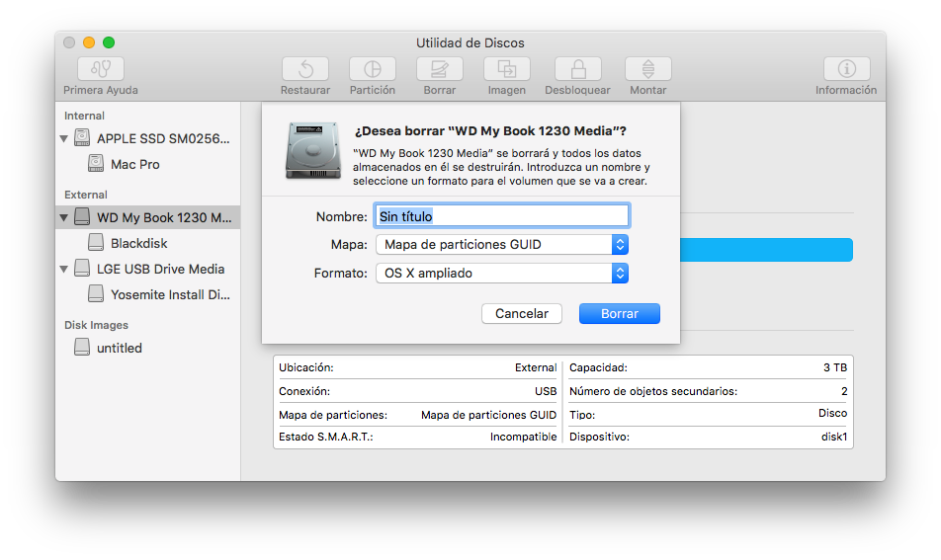This screenshot has height=560, width=941.
Task: Click the Utilidad de Discos window title
Action: tap(470, 43)
